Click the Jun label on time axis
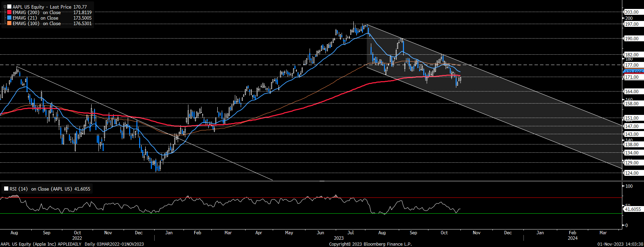 (x=321, y=233)
